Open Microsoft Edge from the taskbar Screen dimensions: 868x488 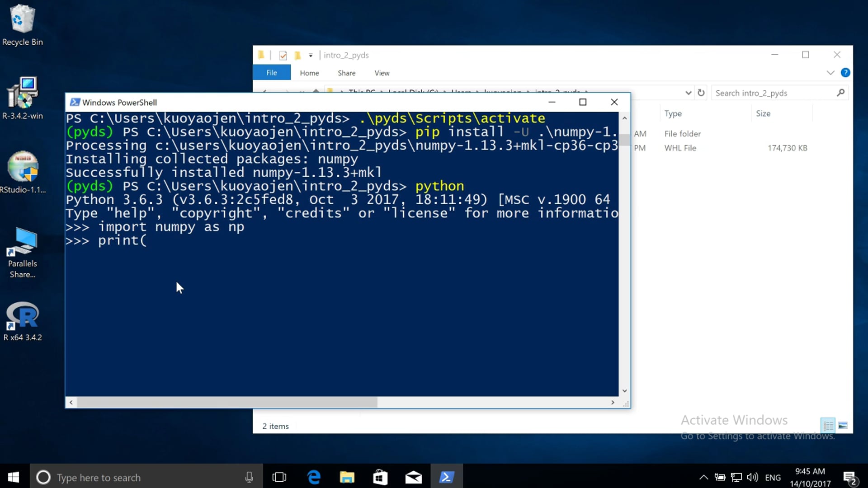point(314,477)
